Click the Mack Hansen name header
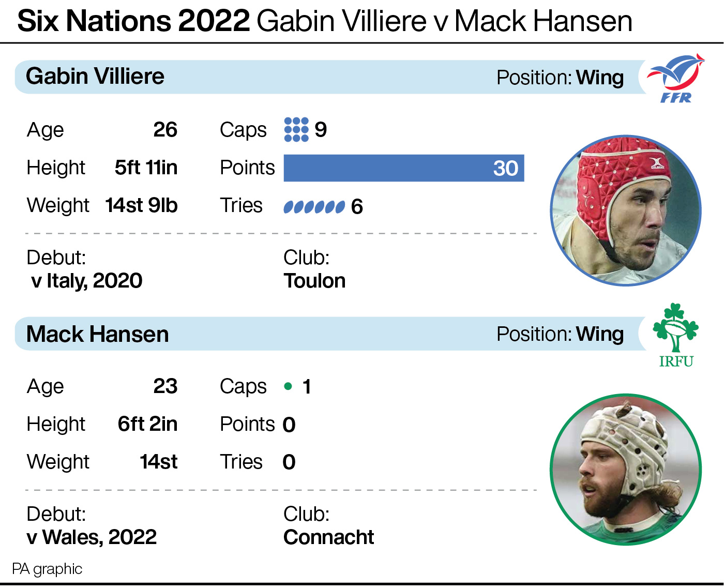The width and height of the screenshot is (724, 588). [98, 334]
